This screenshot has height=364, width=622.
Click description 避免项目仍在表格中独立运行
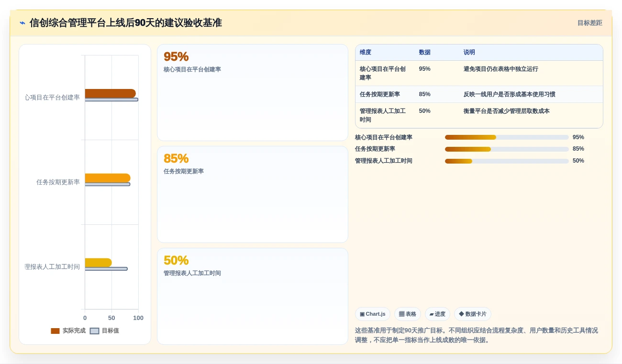tap(500, 69)
